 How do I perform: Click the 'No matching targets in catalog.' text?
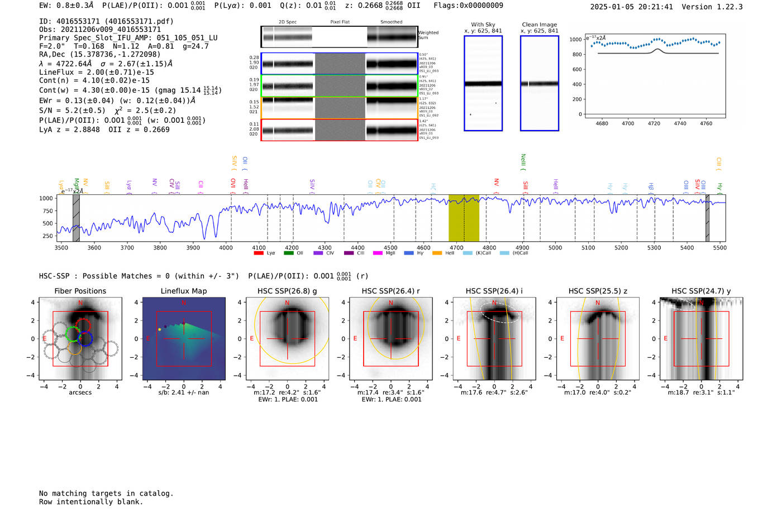106,493
